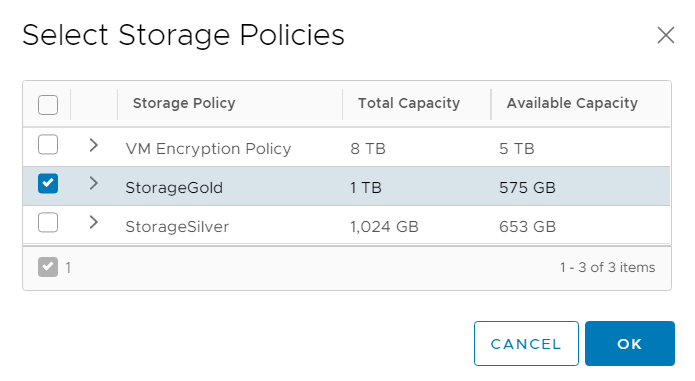Check the VM Encryption Policy checkbox
This screenshot has width=695, height=381.
point(48,144)
